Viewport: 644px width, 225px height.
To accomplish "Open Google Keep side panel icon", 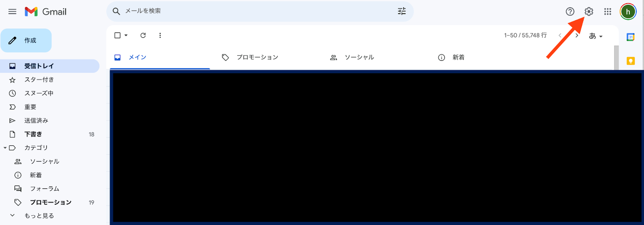I will (631, 61).
